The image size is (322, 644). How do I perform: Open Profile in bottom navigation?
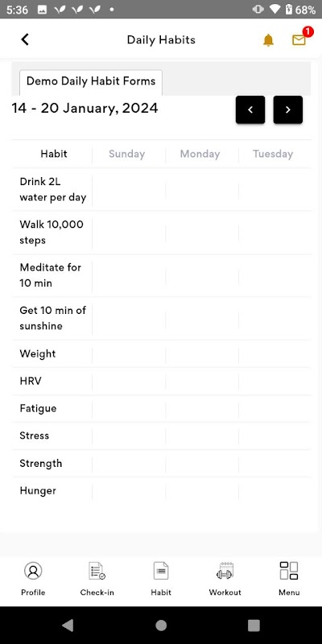[x=33, y=579]
